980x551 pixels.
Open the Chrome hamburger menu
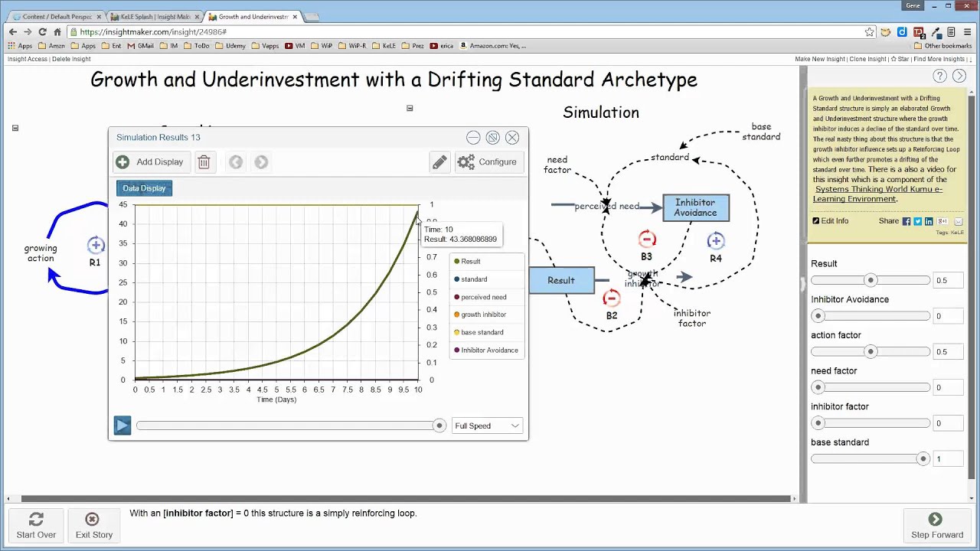(x=968, y=32)
